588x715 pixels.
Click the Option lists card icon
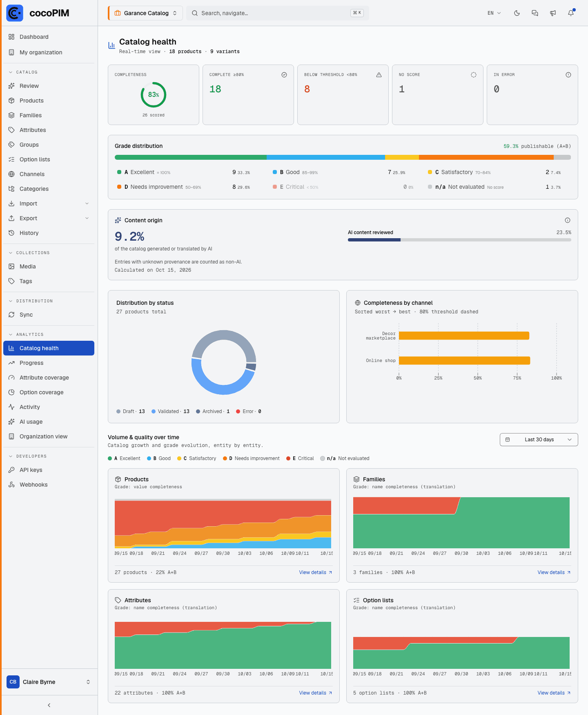click(x=356, y=600)
